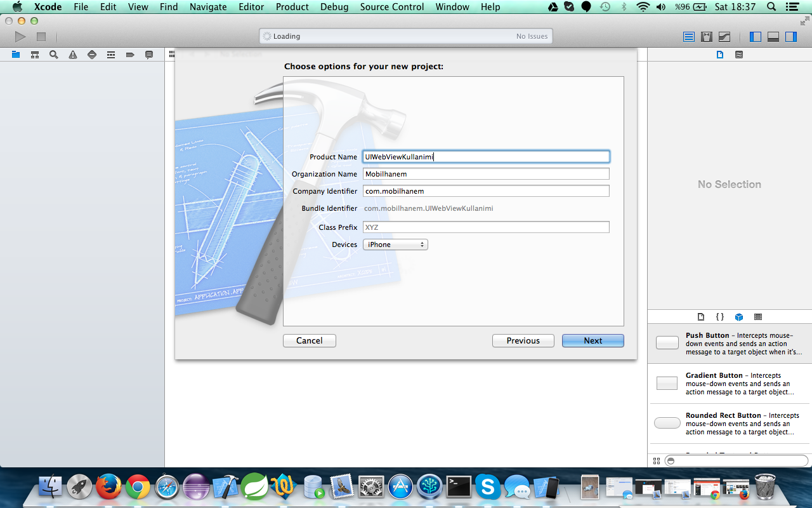Open the Code Snippet library braces icon

point(720,317)
